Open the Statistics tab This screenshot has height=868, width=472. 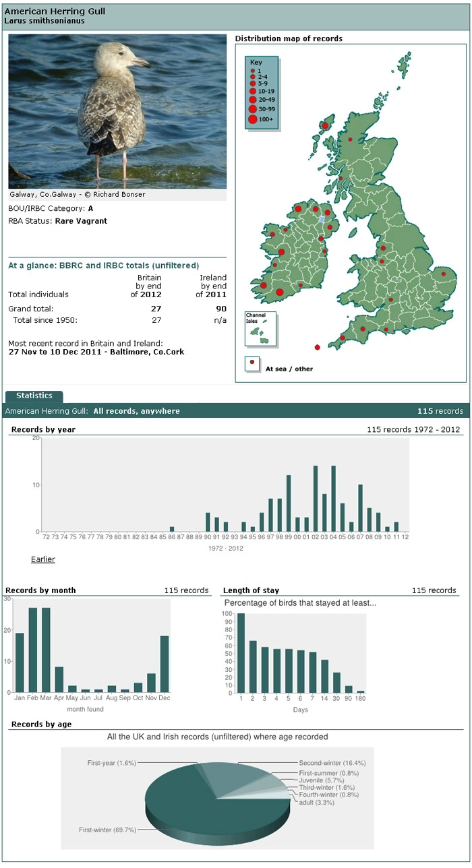tap(34, 396)
